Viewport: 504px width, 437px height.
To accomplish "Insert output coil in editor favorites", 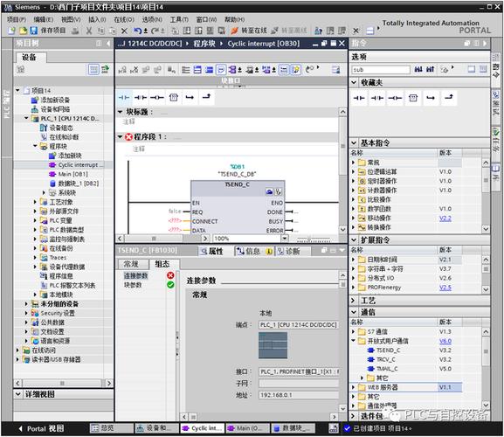I will pyautogui.click(x=157, y=97).
